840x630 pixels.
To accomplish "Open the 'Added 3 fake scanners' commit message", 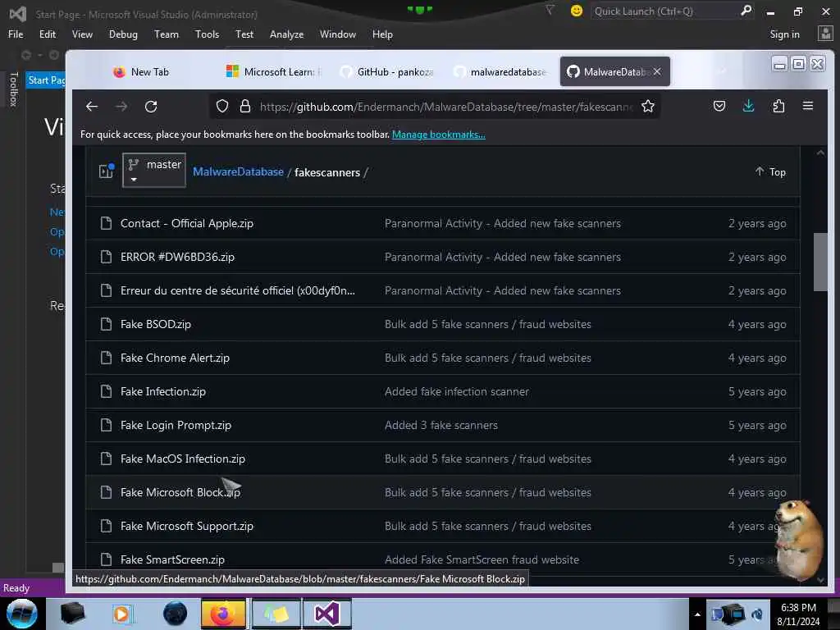I will pyautogui.click(x=441, y=426).
